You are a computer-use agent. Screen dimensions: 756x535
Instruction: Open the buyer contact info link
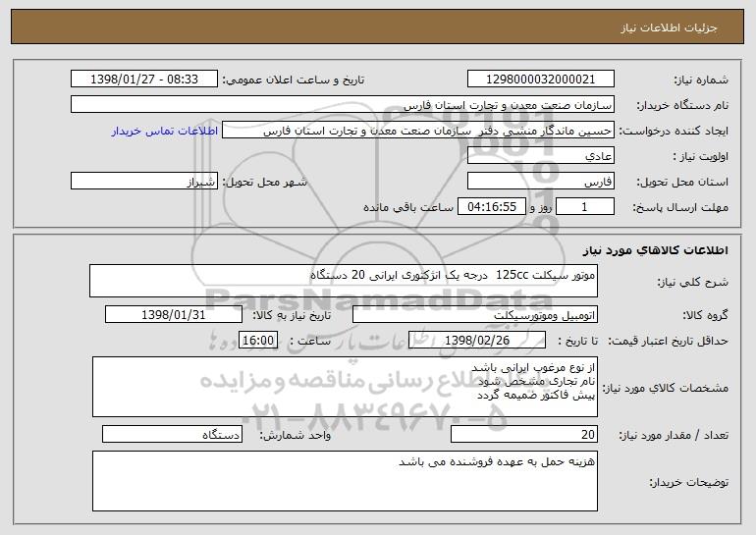click(165, 131)
